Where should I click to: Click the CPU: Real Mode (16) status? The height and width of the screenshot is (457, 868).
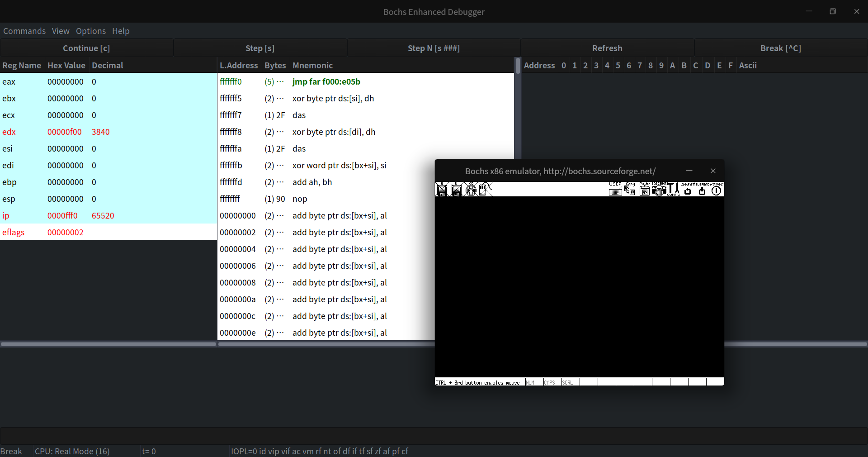tap(72, 451)
